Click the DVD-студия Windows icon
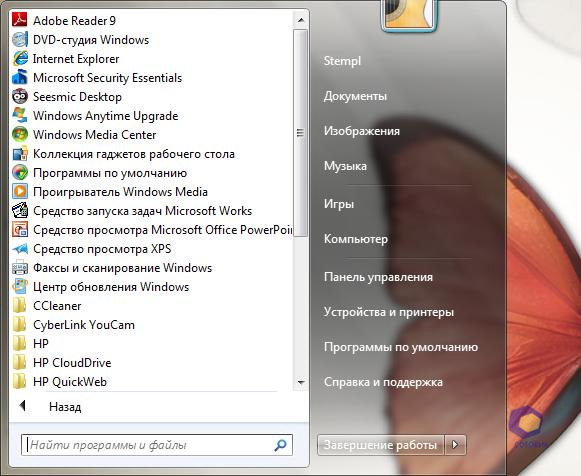This screenshot has height=476, width=581. point(20,39)
